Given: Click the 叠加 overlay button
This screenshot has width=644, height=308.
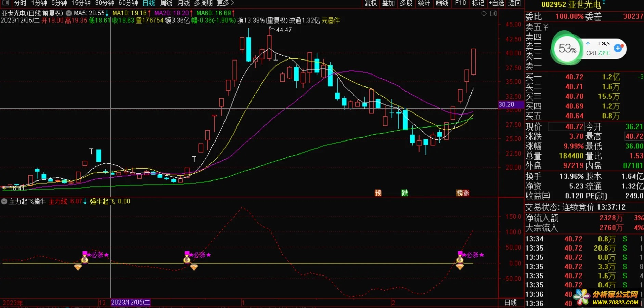Looking at the screenshot, I should (388, 3).
